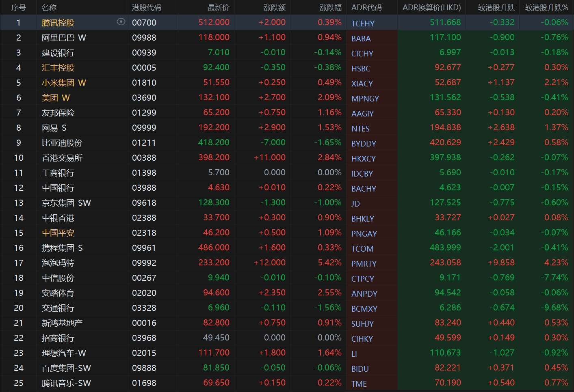The width and height of the screenshot is (574, 392).
Task: Open the 新鸿基地产 row
Action: [x=287, y=323]
